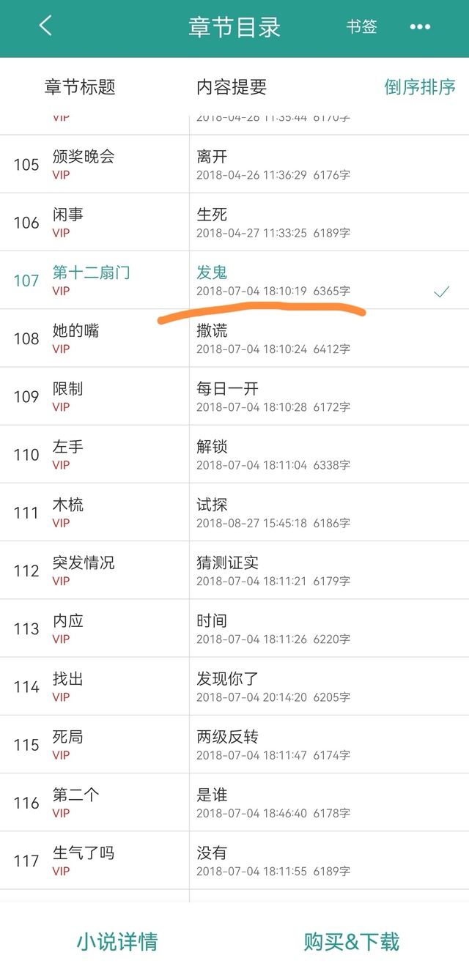The height and width of the screenshot is (980, 469).
Task: Open 小说详情 novel details
Action: [117, 941]
